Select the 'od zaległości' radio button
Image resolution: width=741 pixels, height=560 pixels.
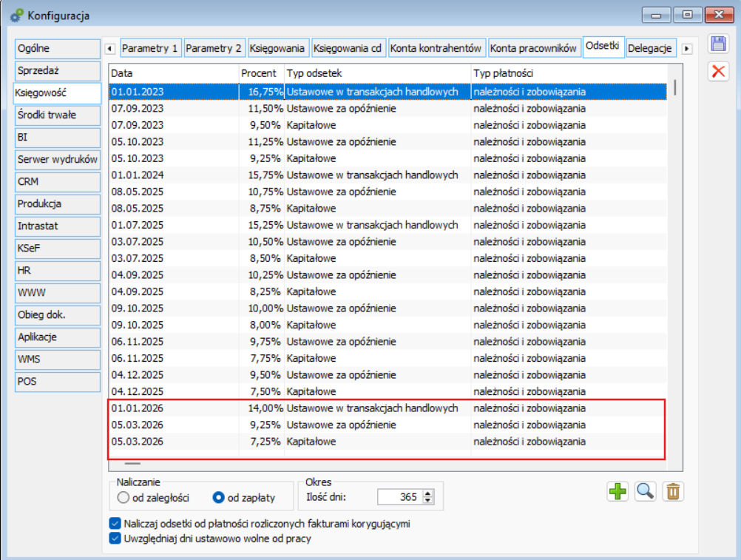(x=124, y=498)
